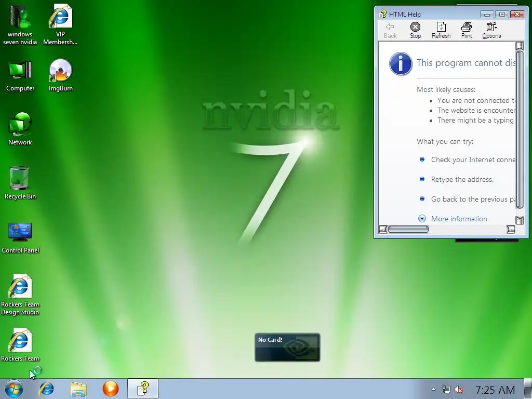This screenshot has width=532, height=399.
Task: Click the No Card! nvidia gadget
Action: click(x=287, y=348)
